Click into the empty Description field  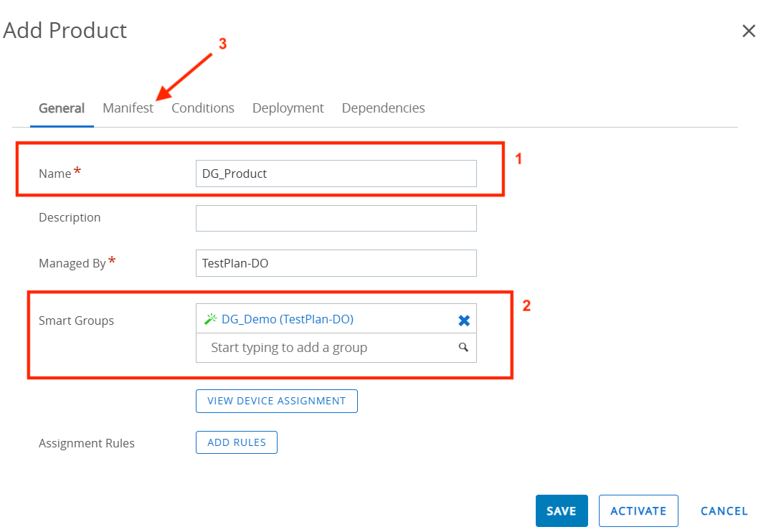coord(336,219)
